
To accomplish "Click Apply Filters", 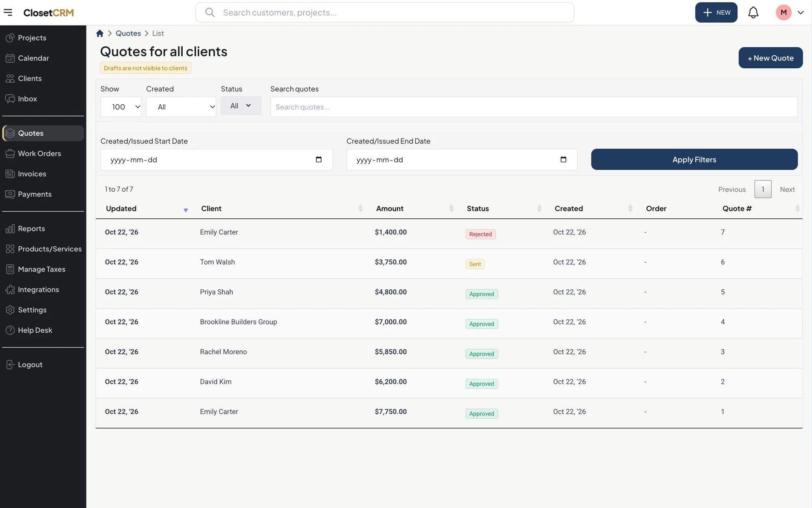I will pos(694,159).
